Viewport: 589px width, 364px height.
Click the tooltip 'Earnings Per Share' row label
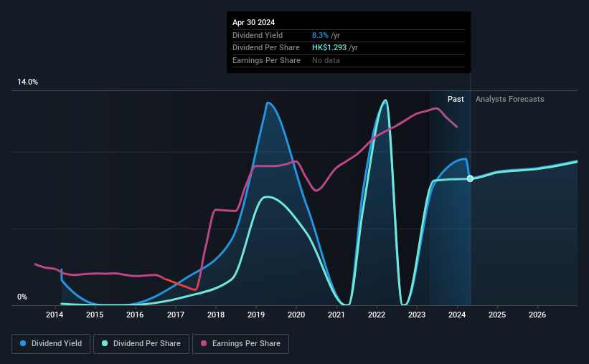(266, 60)
